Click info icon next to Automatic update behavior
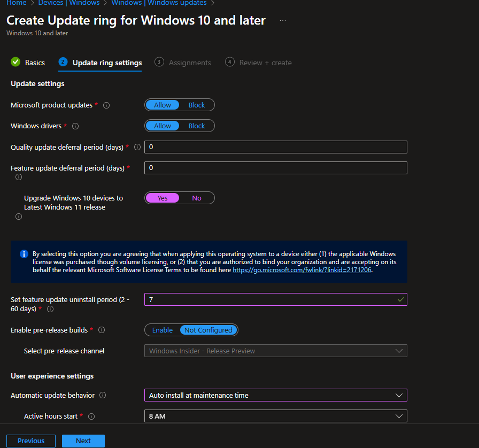479x448 pixels. 103,396
